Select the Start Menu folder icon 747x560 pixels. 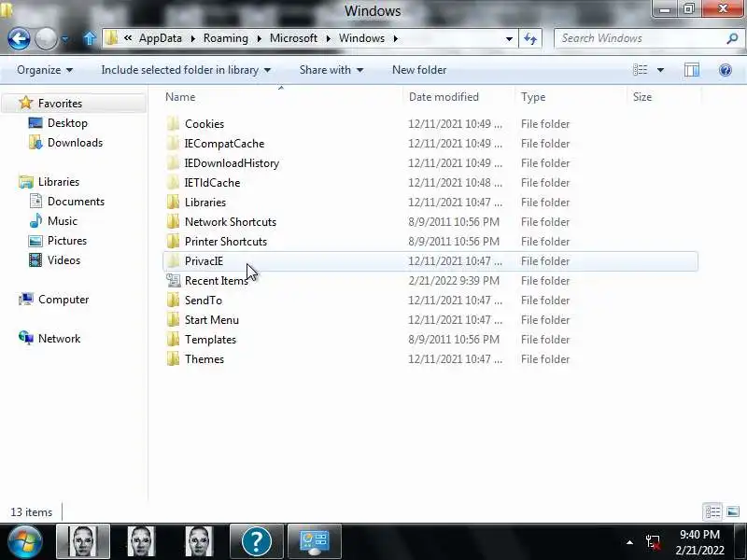pos(173,320)
